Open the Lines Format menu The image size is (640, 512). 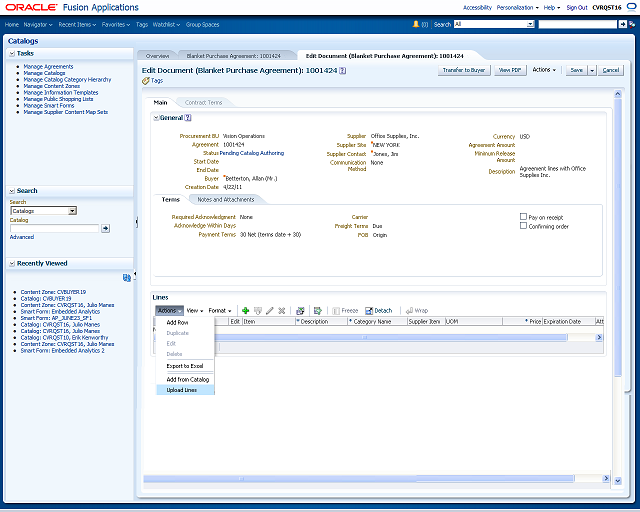[x=220, y=311]
